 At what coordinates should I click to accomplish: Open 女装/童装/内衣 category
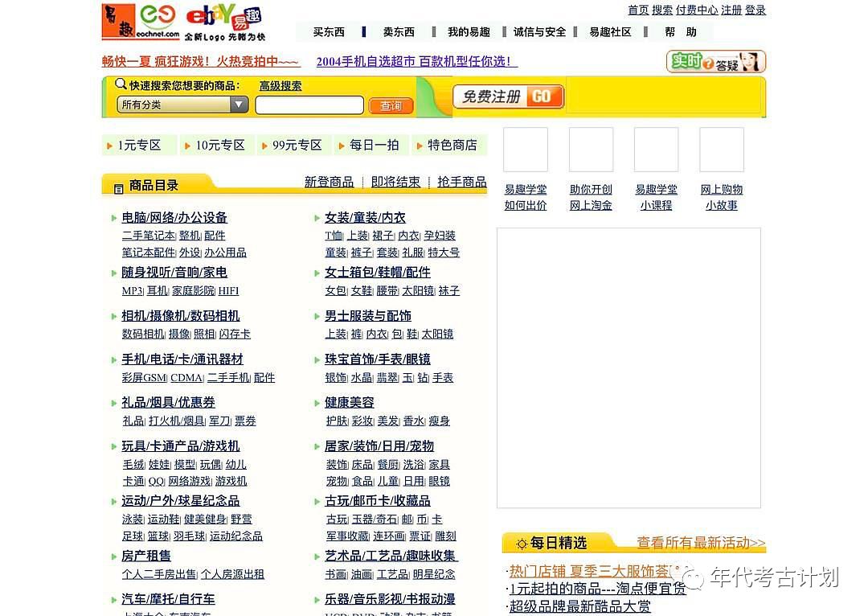[x=365, y=218]
